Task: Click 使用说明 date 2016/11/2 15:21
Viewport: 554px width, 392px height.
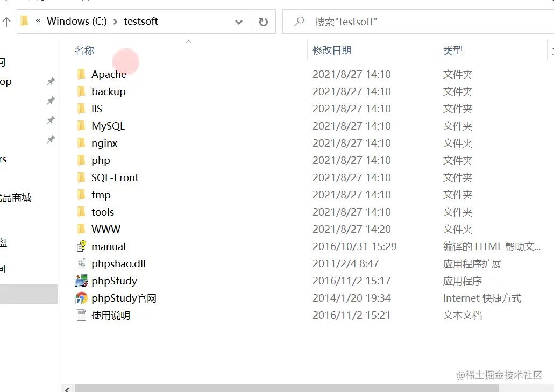Action: click(x=352, y=315)
